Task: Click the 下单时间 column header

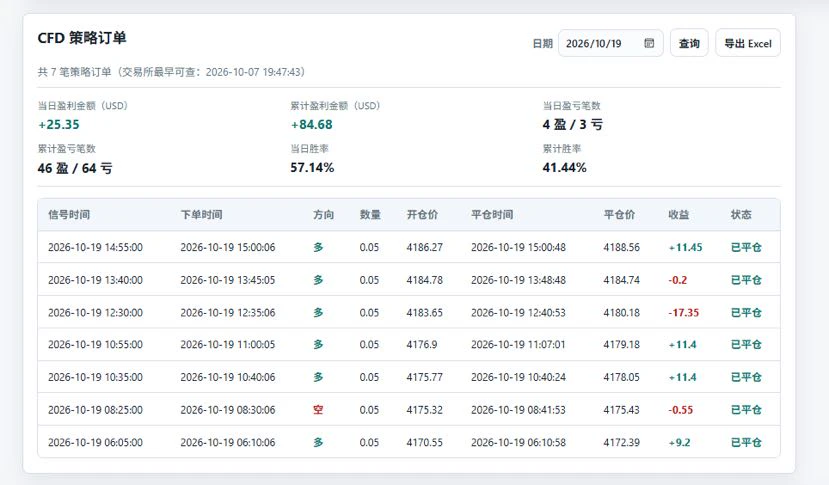Action: [x=201, y=215]
